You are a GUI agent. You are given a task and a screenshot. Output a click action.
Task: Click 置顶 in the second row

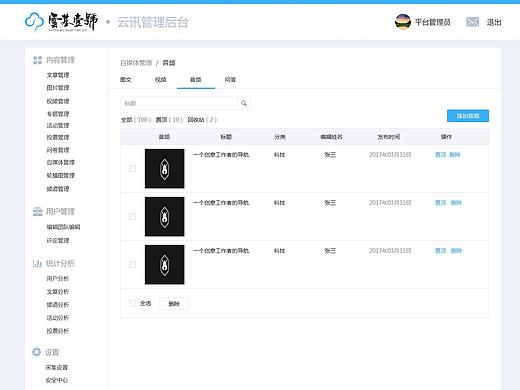440,203
